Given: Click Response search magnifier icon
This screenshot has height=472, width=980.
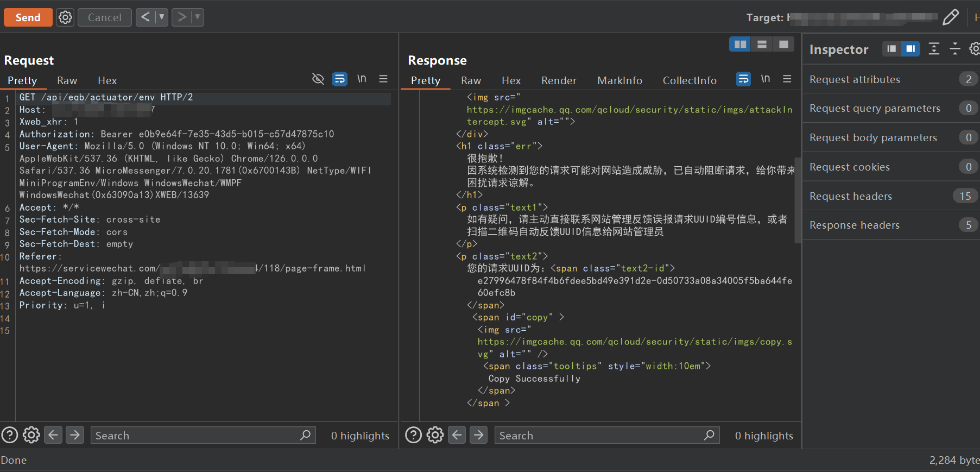Looking at the screenshot, I should point(710,435).
